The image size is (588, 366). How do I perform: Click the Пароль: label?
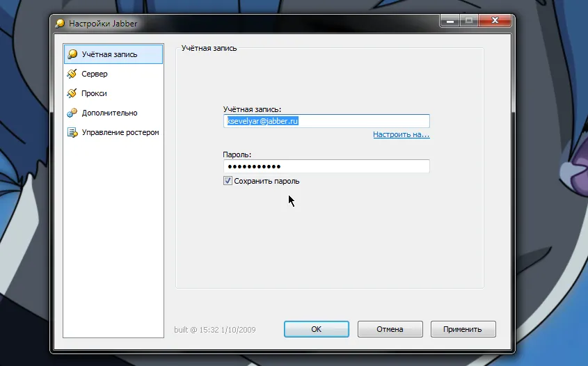tap(237, 154)
